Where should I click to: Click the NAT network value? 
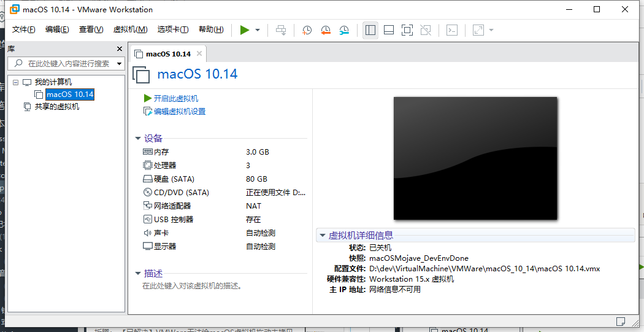point(253,206)
